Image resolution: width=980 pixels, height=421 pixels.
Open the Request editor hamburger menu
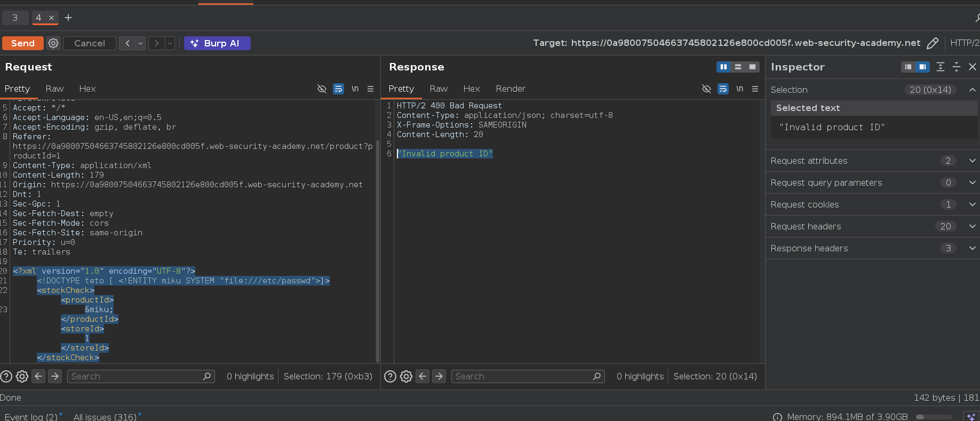370,89
